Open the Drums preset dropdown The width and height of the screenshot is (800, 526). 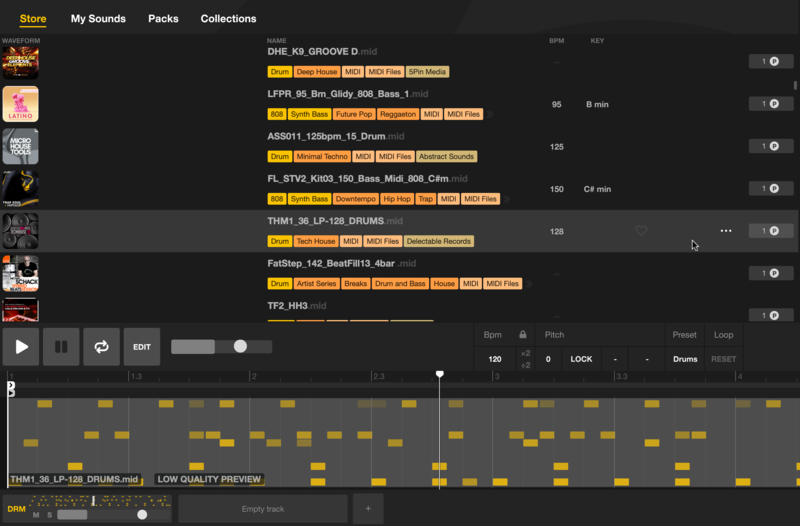pos(685,359)
